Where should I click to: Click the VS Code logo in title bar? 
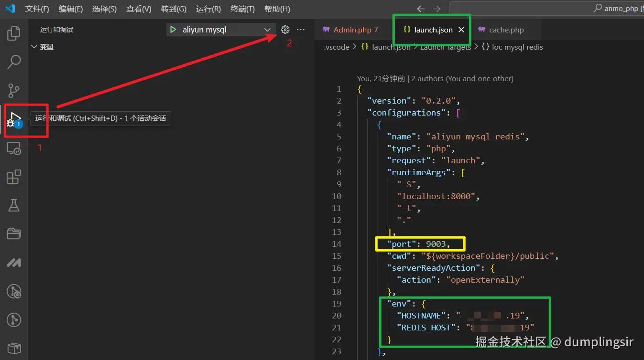[10, 9]
